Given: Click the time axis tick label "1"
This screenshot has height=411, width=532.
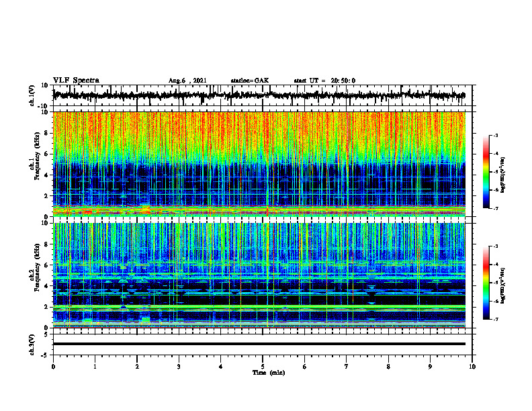Looking at the screenshot, I should tap(95, 367).
